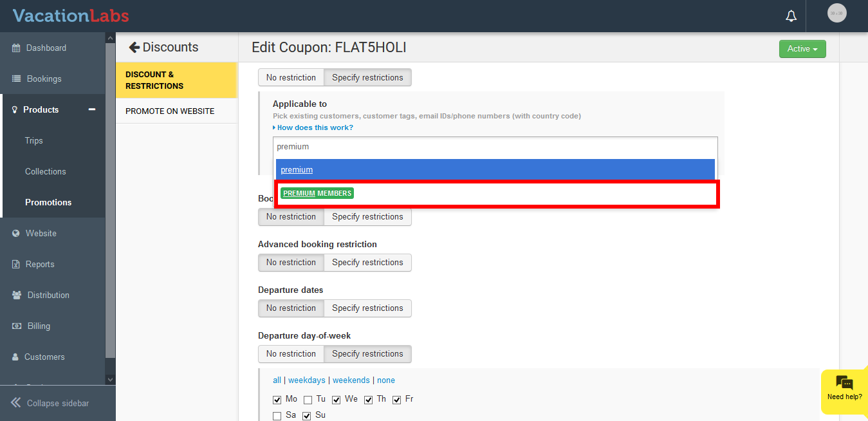Click the Bookings list icon

(x=16, y=79)
